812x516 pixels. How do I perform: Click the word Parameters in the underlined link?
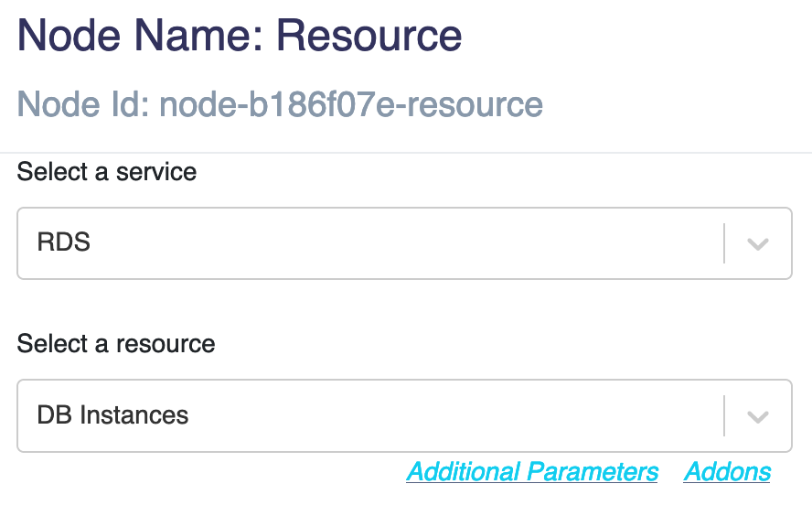593,472
